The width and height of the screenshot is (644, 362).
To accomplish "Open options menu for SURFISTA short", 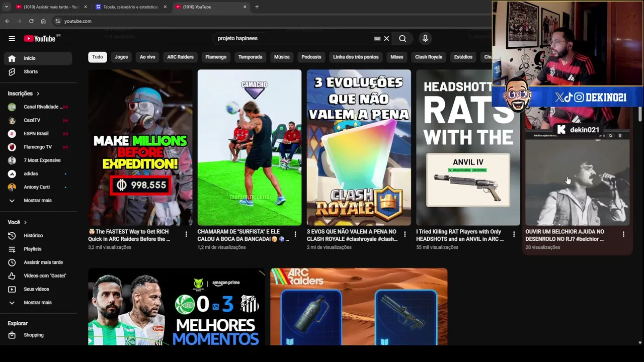I will coord(295,234).
